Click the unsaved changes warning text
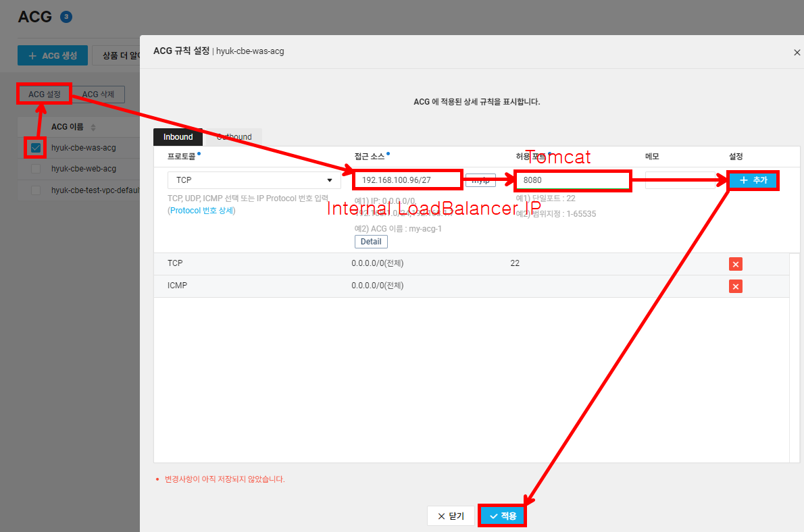The width and height of the screenshot is (804, 532). pyautogui.click(x=224, y=479)
